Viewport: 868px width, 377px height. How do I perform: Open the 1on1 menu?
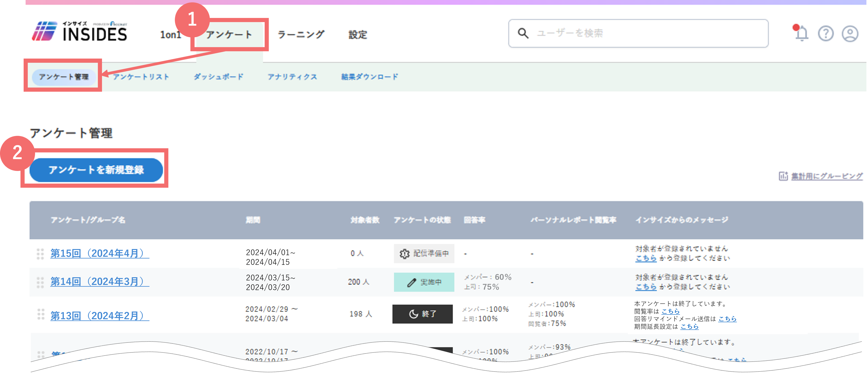pyautogui.click(x=171, y=35)
